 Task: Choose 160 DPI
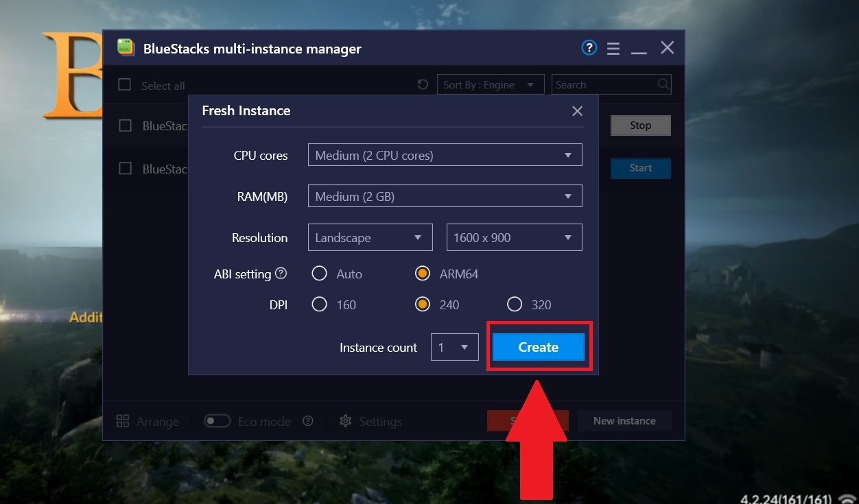pos(319,304)
